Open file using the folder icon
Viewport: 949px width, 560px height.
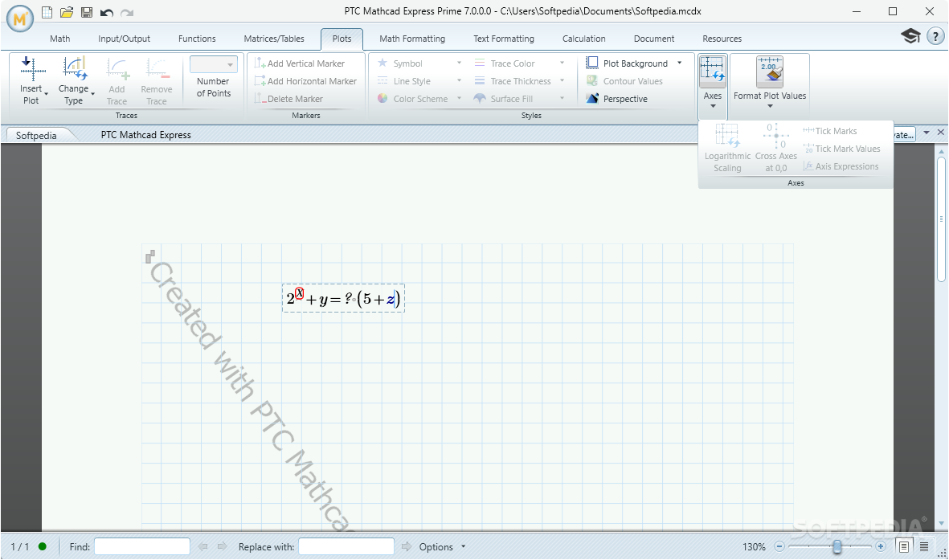(x=67, y=12)
